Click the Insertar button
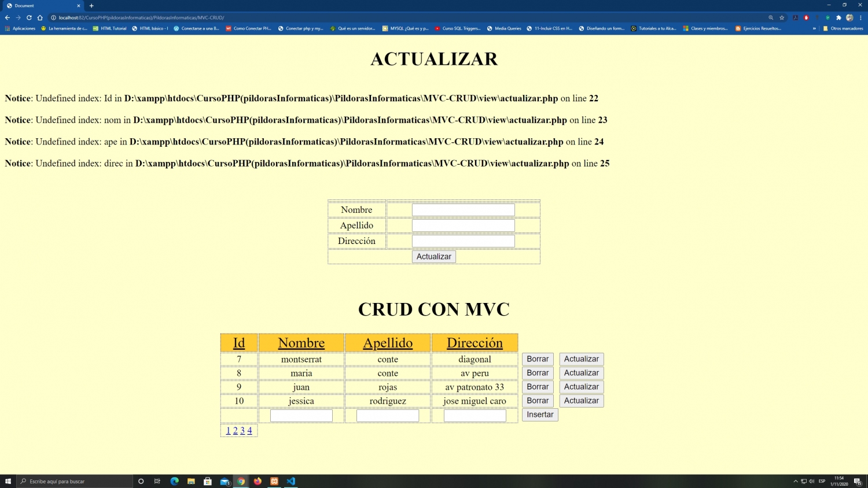The height and width of the screenshot is (488, 868). [x=540, y=415]
